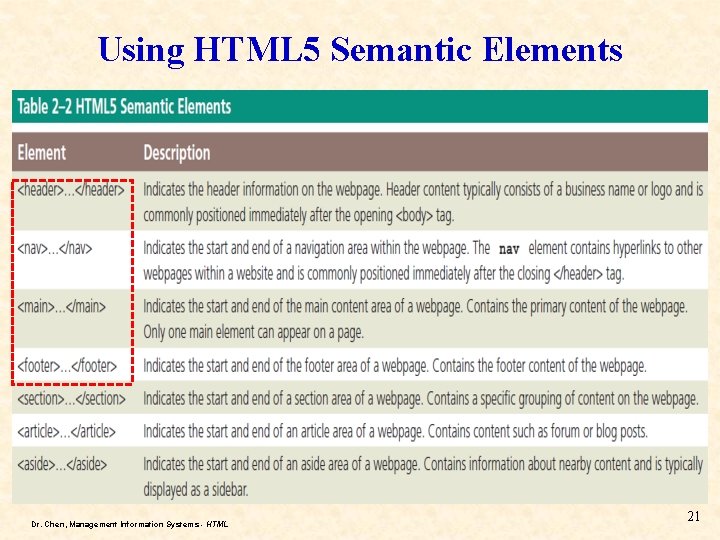The image size is (720, 540).
Task: Click the description mentioning "main content area"
Action: click(x=416, y=319)
